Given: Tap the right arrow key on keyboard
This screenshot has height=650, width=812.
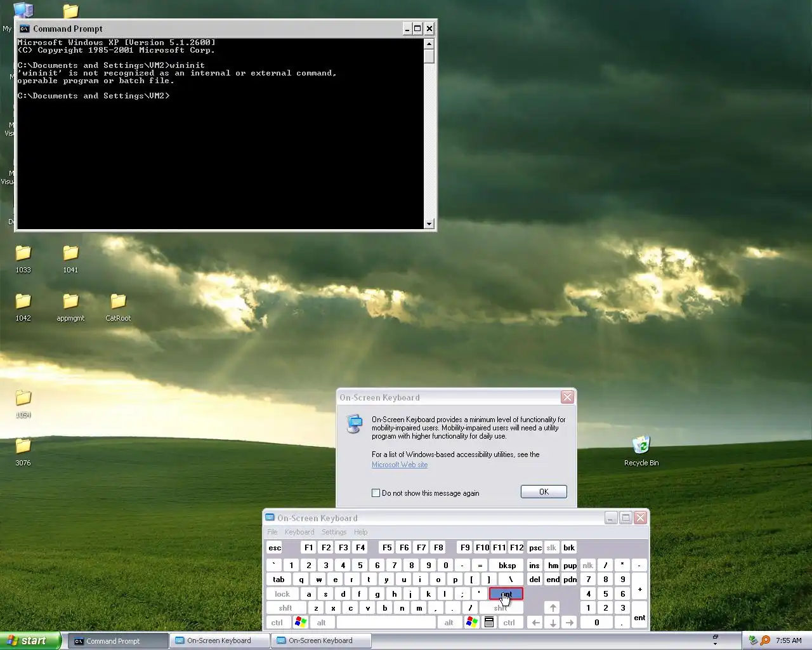Looking at the screenshot, I should [570, 623].
